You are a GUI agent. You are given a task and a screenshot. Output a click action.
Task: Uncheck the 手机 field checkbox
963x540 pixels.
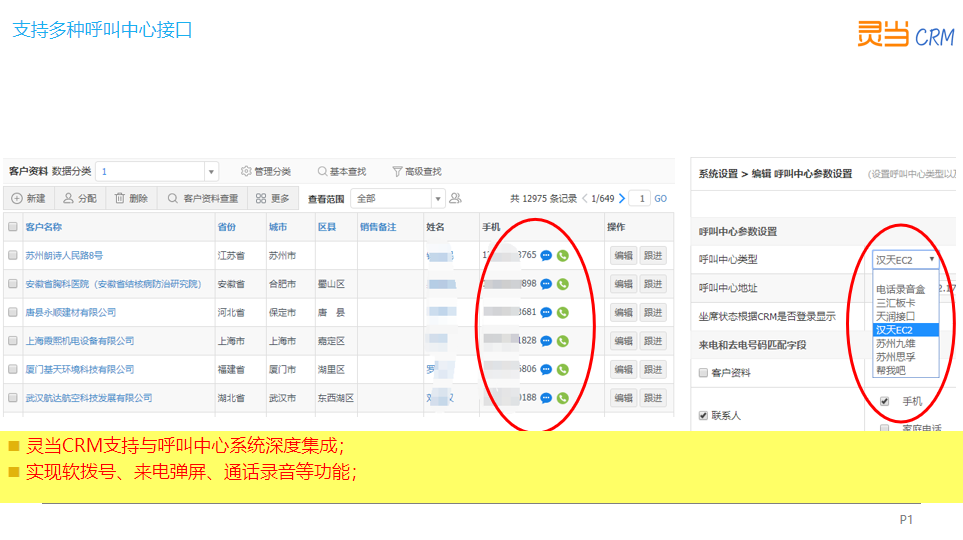(884, 401)
